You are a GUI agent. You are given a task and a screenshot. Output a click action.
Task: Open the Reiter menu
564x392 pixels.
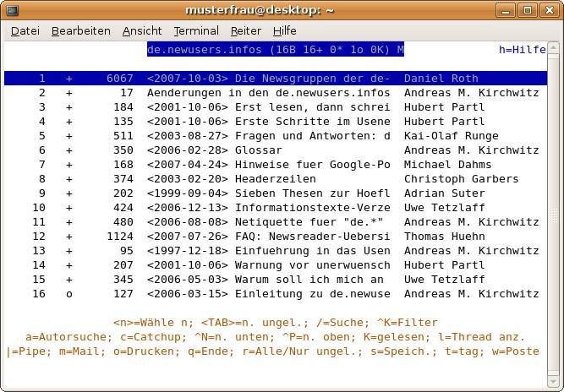click(x=246, y=30)
